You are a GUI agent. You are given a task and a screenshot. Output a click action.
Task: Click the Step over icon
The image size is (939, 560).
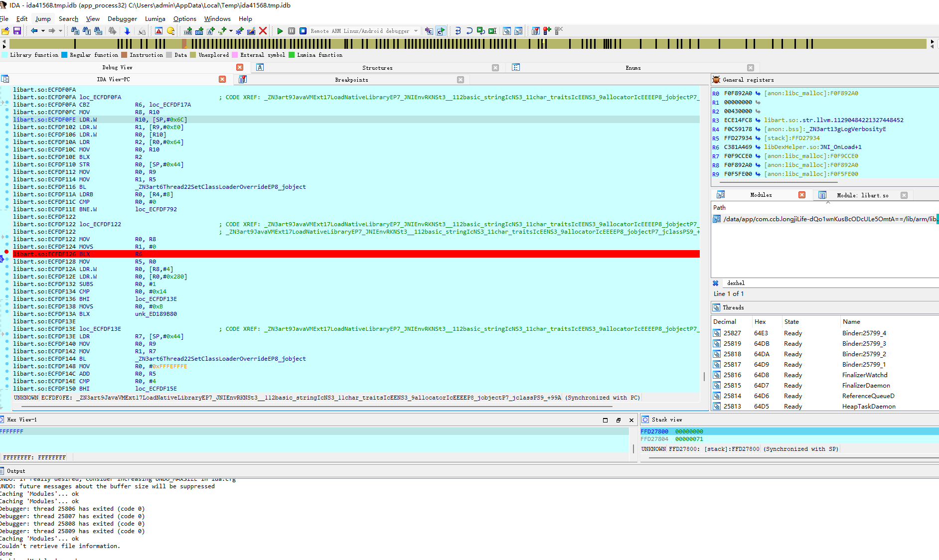[469, 31]
